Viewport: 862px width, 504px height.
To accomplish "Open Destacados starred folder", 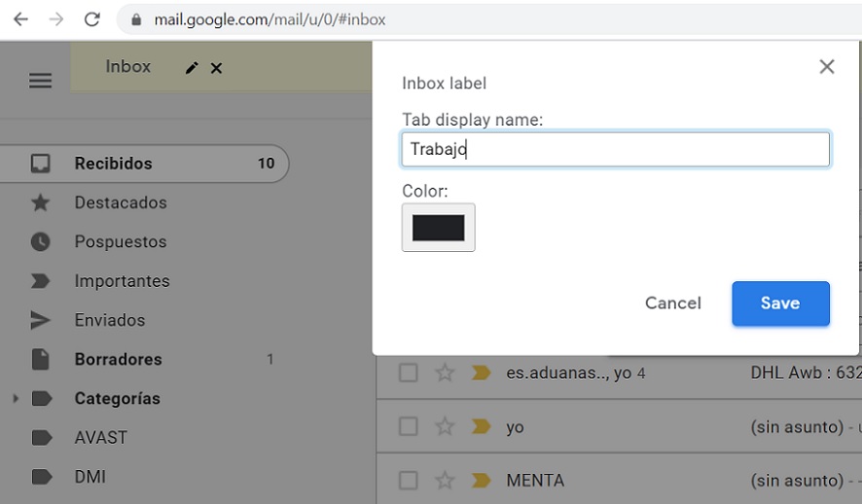I will click(x=121, y=202).
